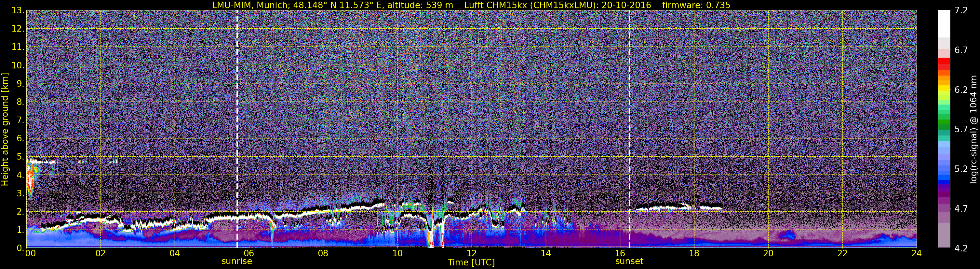Viewport: 980px width, 269px height.
Task: Click the '3.' height tick label
Action: (20, 193)
